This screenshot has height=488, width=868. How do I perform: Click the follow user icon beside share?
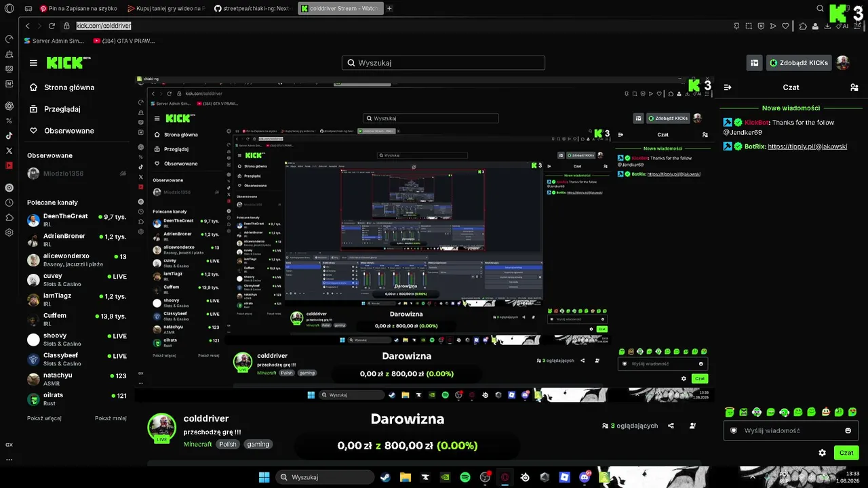692,426
